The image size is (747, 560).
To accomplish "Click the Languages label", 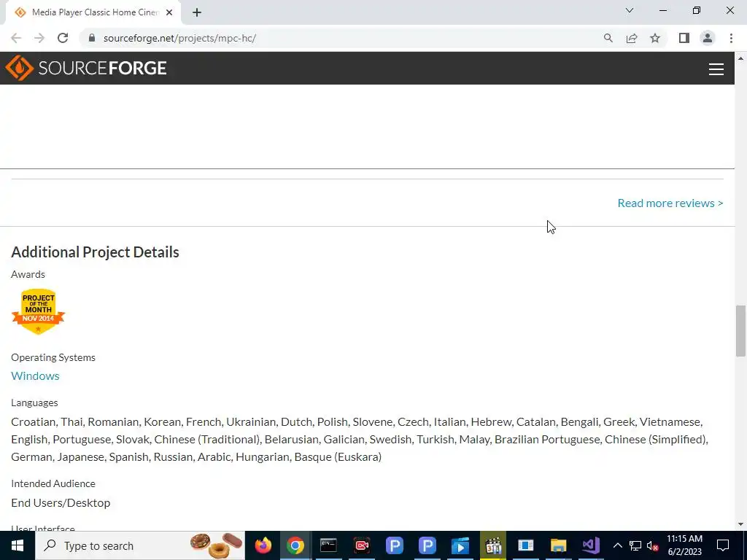I will pyautogui.click(x=34, y=402).
